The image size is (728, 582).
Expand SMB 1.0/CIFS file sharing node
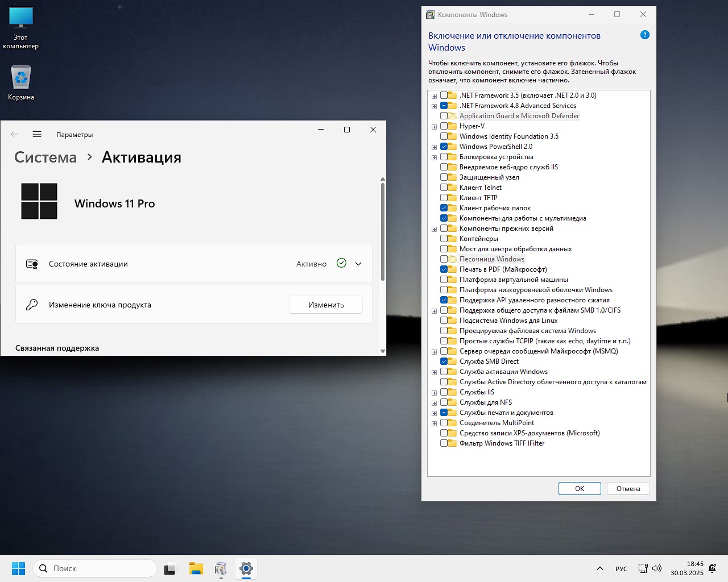click(x=434, y=311)
